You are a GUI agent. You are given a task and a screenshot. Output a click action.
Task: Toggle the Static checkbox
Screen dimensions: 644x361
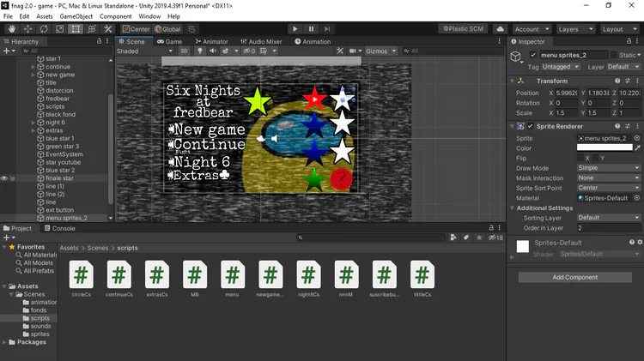click(614, 55)
